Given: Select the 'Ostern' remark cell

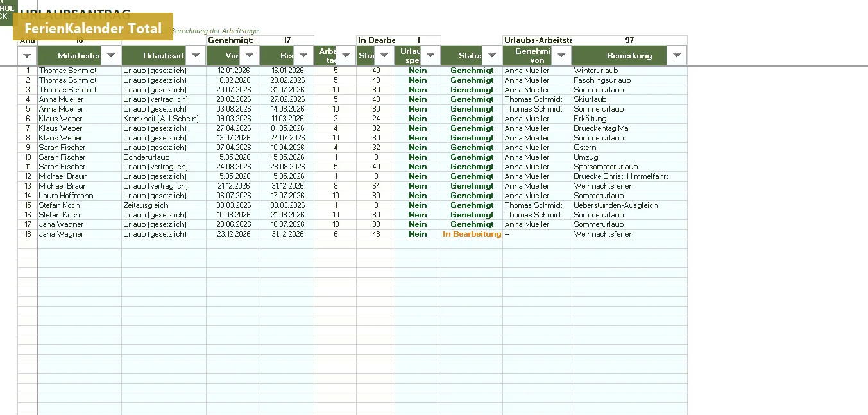Looking at the screenshot, I should (629, 148).
